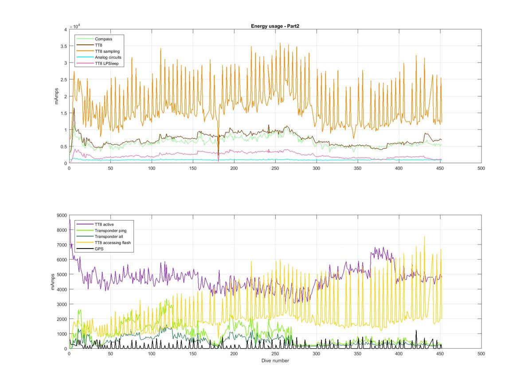Click the 500 x-axis tick of the upper chart
Viewport: 532px width, 392px height.
point(481,168)
